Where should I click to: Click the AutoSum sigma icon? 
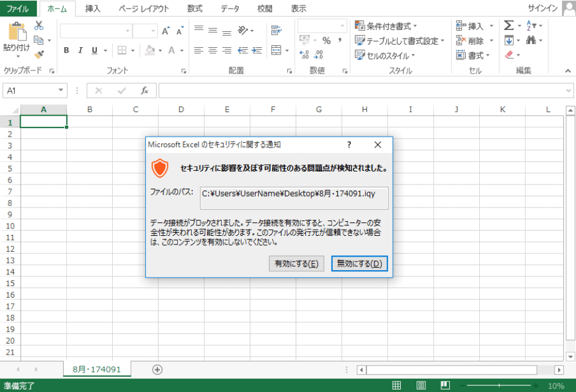coord(509,26)
